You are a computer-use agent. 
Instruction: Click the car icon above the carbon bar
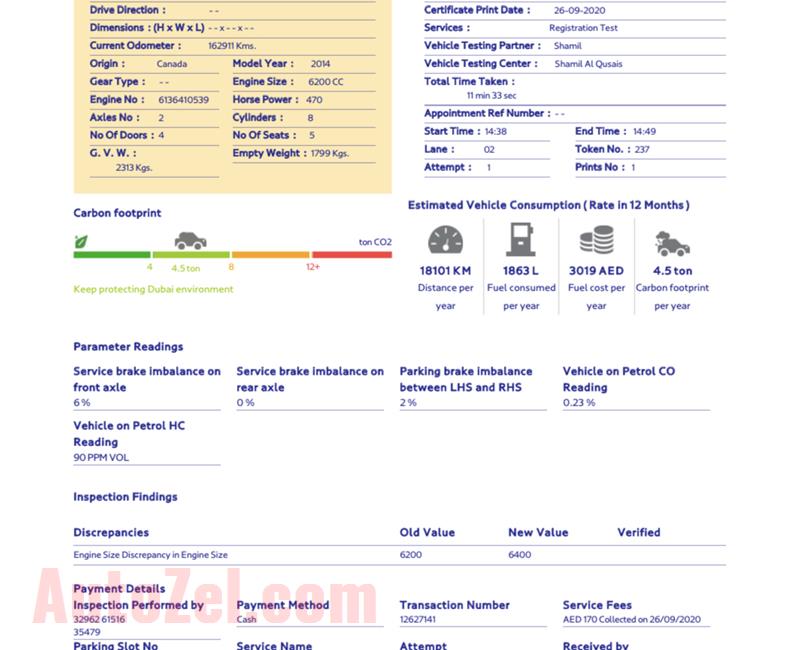[190, 240]
